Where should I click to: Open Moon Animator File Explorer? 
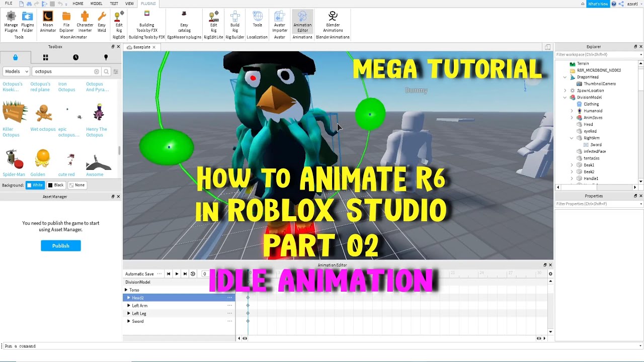[66, 22]
